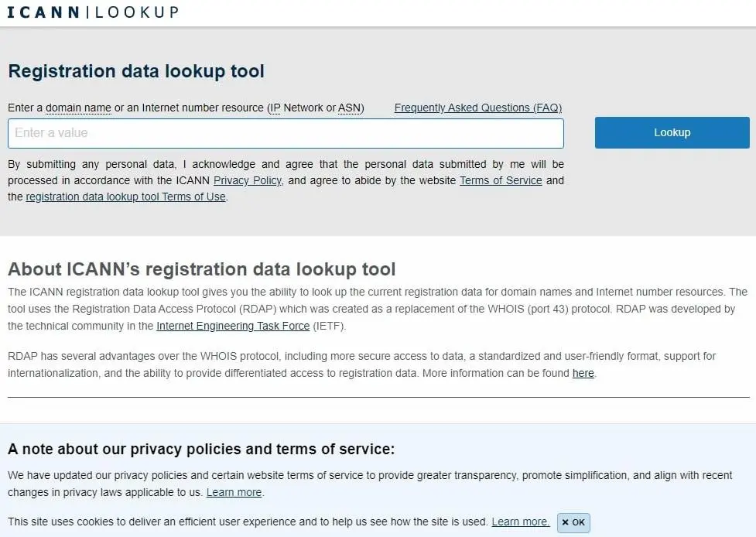The width and height of the screenshot is (756, 537).
Task: Click the underlined 'ASN' abbreviation
Action: 349,108
